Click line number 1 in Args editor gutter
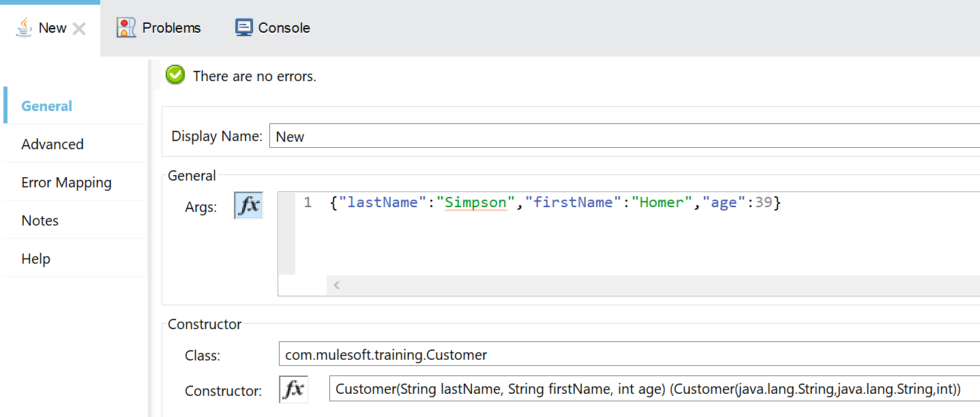The height and width of the screenshot is (417, 980). [308, 203]
